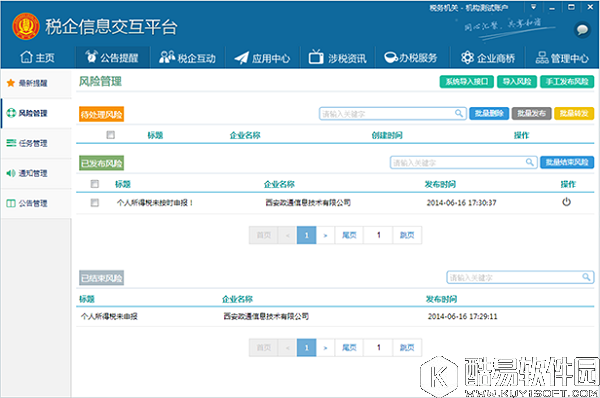Open 公告管理 in the sidebar

(x=36, y=203)
